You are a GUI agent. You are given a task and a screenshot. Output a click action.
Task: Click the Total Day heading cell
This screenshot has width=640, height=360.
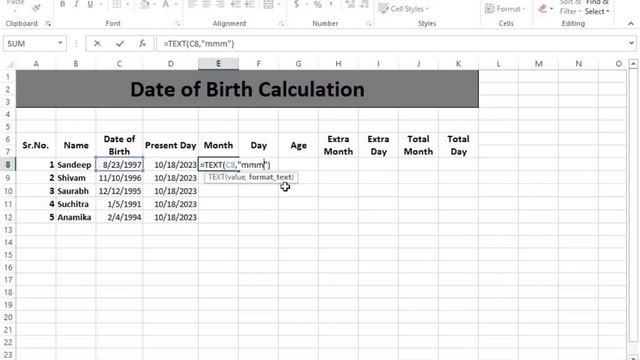coord(458,145)
